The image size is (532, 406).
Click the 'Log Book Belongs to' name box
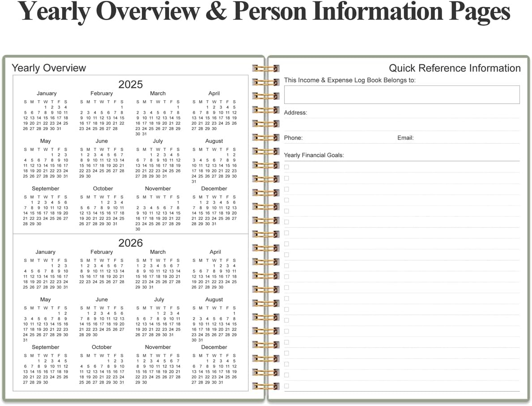coord(401,95)
